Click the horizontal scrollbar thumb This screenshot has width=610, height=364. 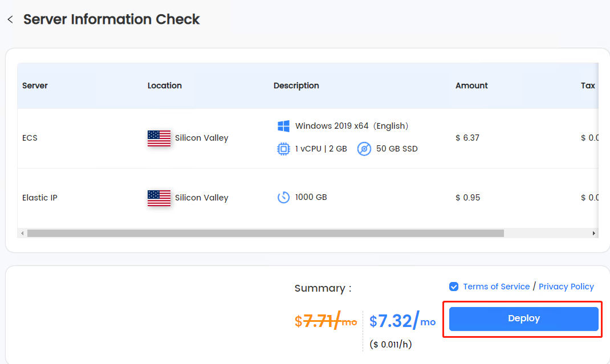(266, 234)
